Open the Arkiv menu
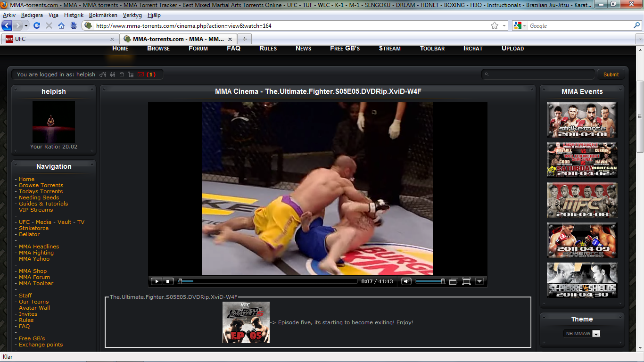Screen dimensions: 644x362 click(x=9, y=15)
